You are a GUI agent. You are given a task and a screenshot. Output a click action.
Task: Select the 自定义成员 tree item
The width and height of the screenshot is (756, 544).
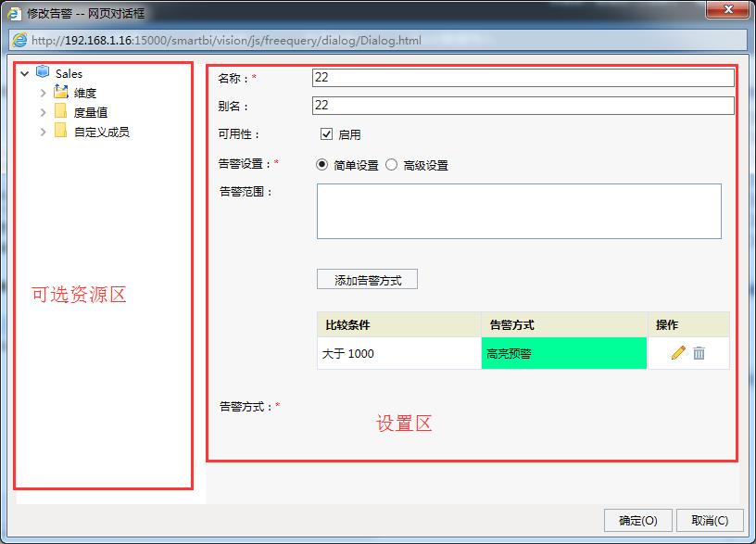[102, 132]
